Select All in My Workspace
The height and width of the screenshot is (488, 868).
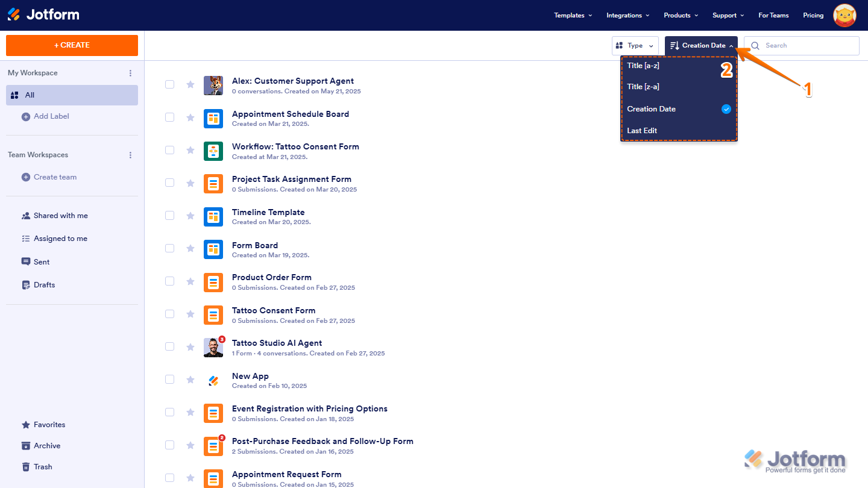tap(72, 95)
